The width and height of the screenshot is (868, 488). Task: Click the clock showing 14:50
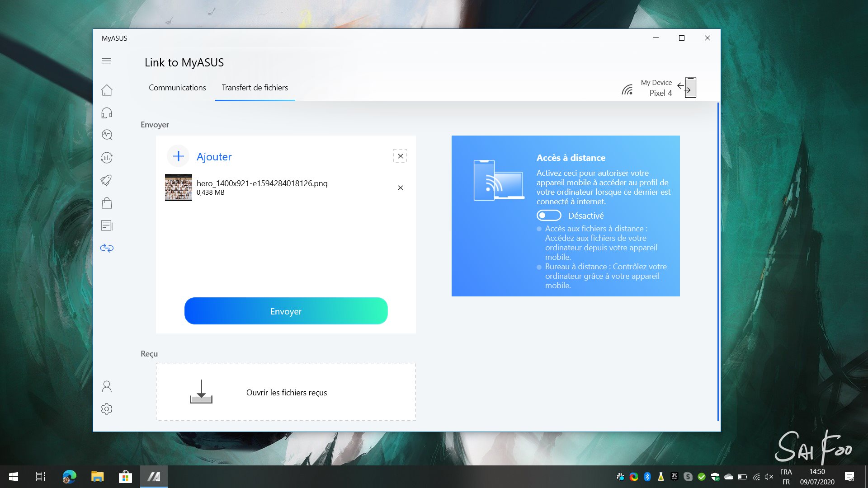tap(817, 472)
